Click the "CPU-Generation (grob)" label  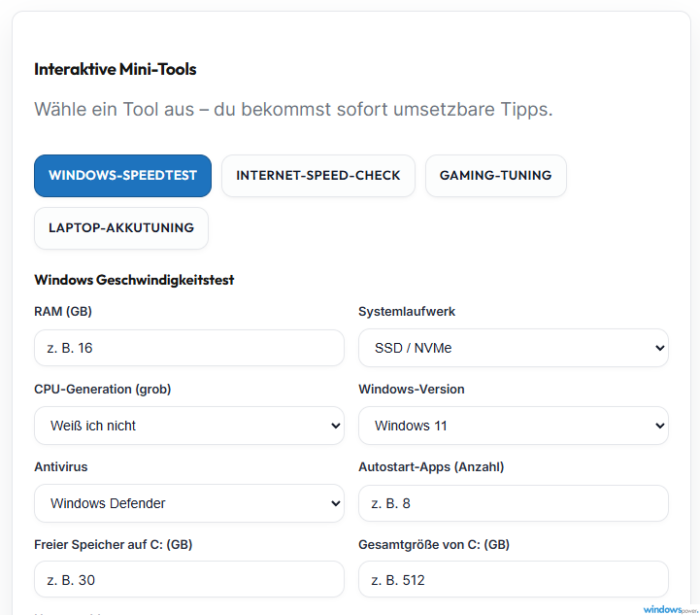tap(103, 390)
